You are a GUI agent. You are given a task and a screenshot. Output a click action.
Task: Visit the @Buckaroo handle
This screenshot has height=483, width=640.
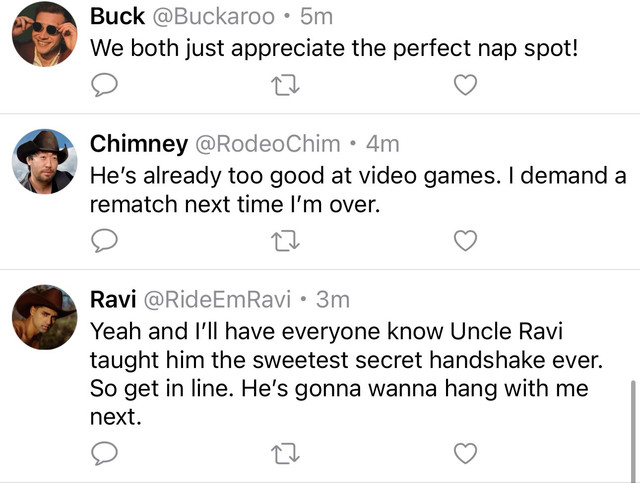coord(213,17)
